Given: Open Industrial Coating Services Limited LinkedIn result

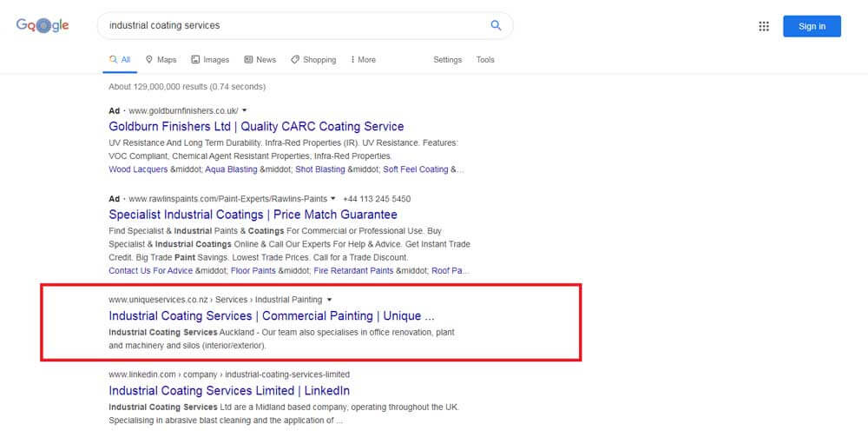Looking at the screenshot, I should tap(229, 391).
